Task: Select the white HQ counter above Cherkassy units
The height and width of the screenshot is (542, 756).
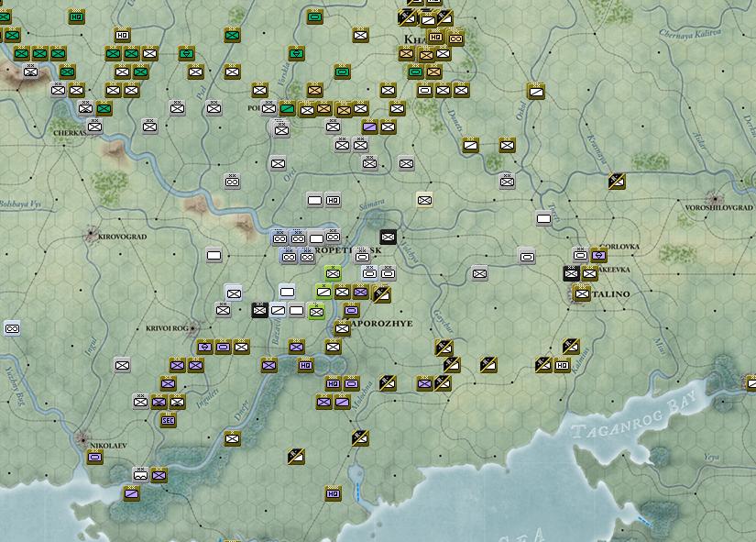Action: [x=122, y=35]
